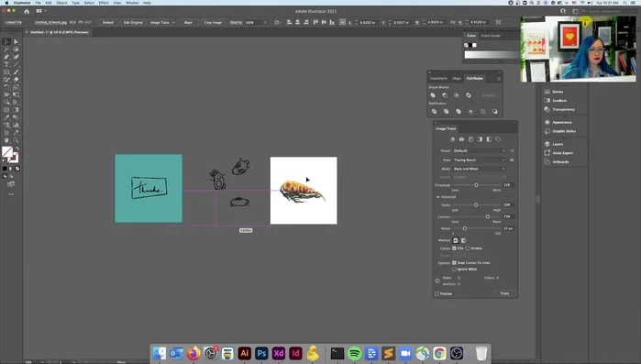Switch to the Color Guide tab

[x=491, y=36]
